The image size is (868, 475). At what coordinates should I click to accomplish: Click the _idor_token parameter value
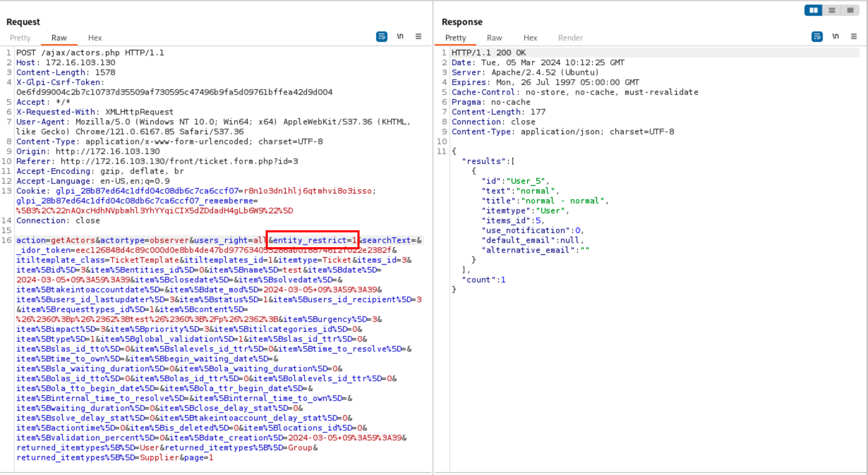(x=234, y=250)
